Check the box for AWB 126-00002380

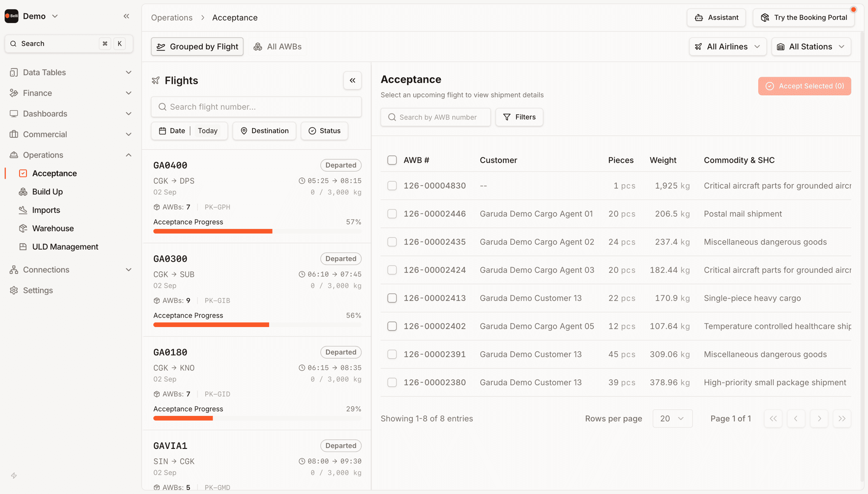[x=392, y=383]
